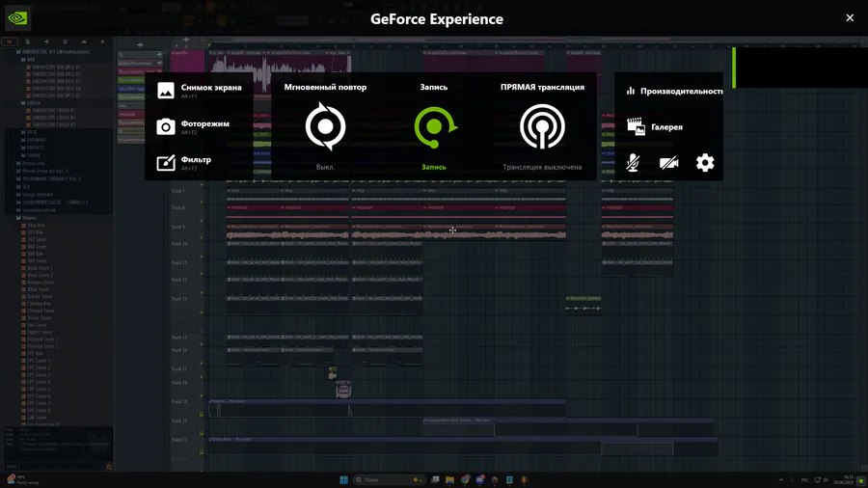
Task: Click the NVIDIA logo in the overlay header
Action: (x=17, y=18)
